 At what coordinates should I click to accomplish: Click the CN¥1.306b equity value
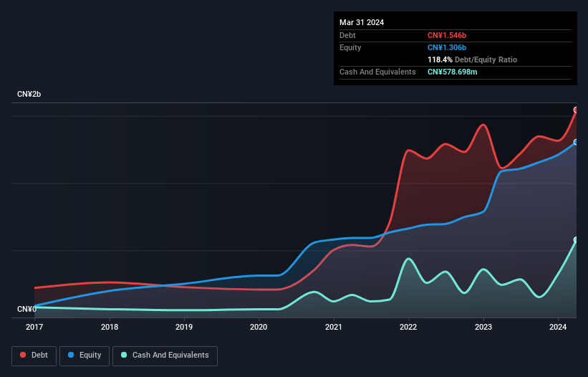[x=447, y=47]
